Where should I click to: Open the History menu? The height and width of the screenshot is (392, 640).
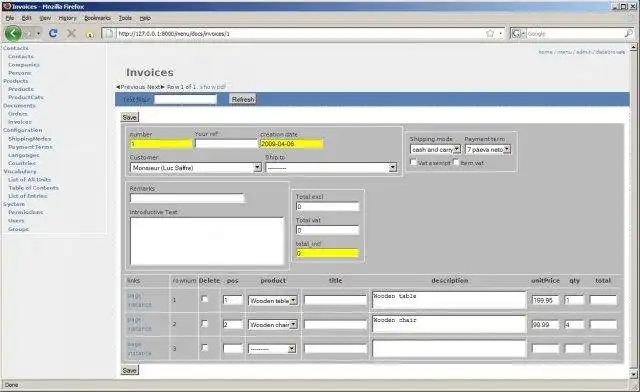pos(67,18)
